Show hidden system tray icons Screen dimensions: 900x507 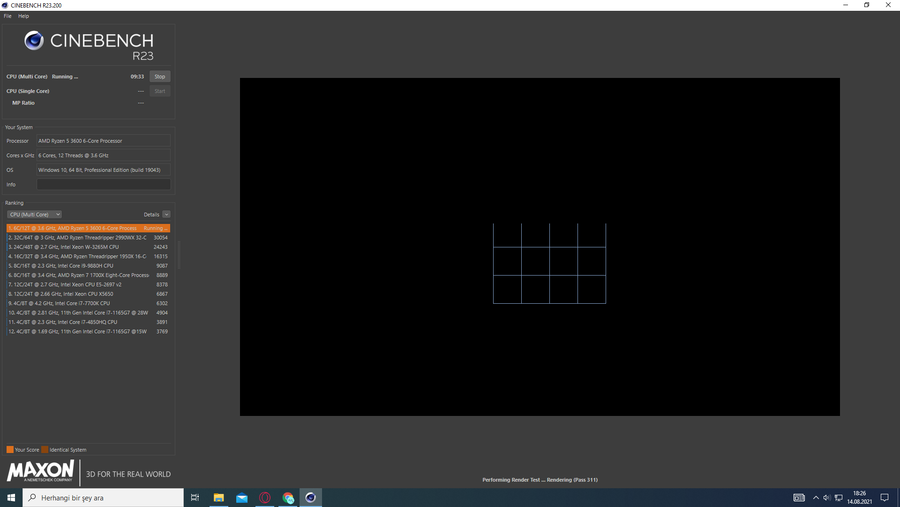pos(816,498)
